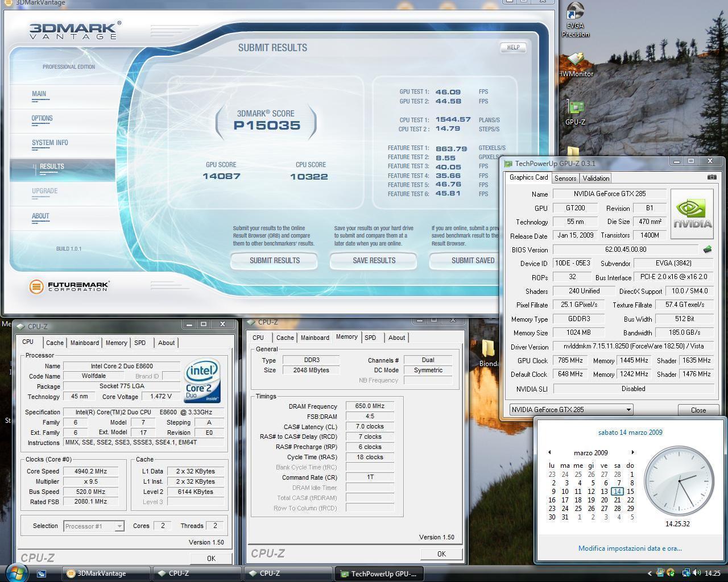The height and width of the screenshot is (582, 728).
Task: Open About tab in right CPU-Z window
Action: point(396,338)
